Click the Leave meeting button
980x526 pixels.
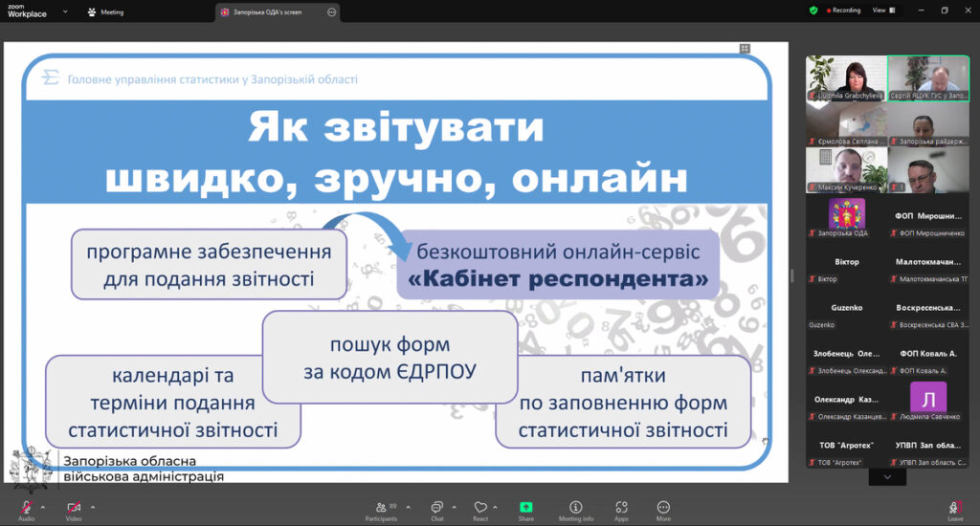coord(954,507)
